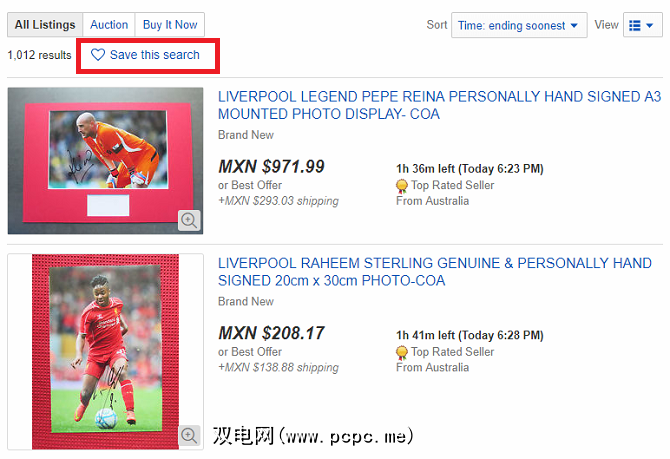Screen dimensions: 670x459
Task: Click the list view icon next to View
Action: tap(635, 26)
